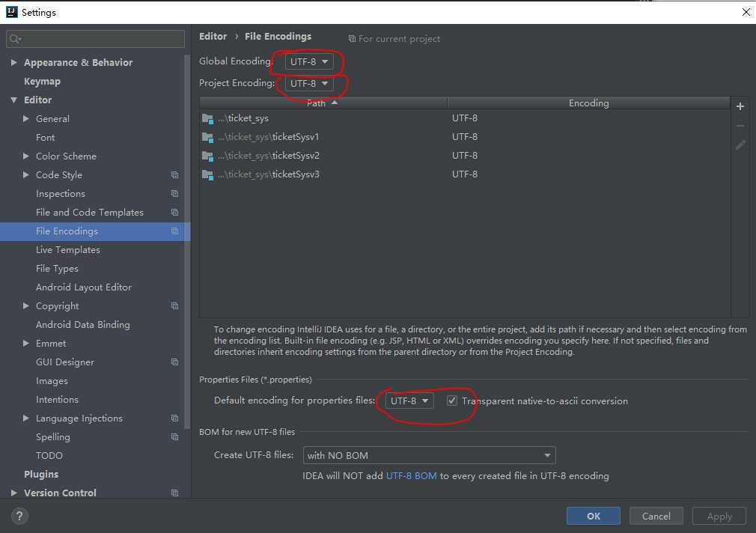Expand the Version Control node arrow
756x533 pixels.
click(x=14, y=493)
